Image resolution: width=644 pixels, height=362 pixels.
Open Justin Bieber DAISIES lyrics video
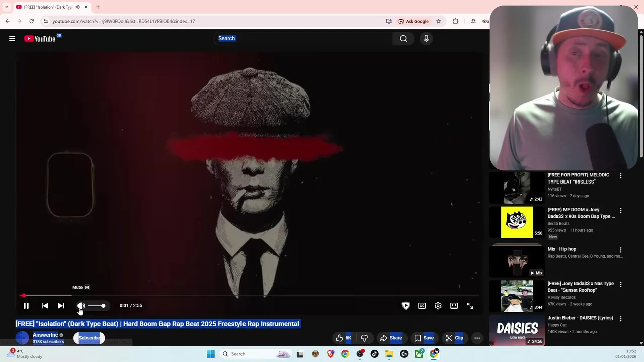click(x=580, y=318)
